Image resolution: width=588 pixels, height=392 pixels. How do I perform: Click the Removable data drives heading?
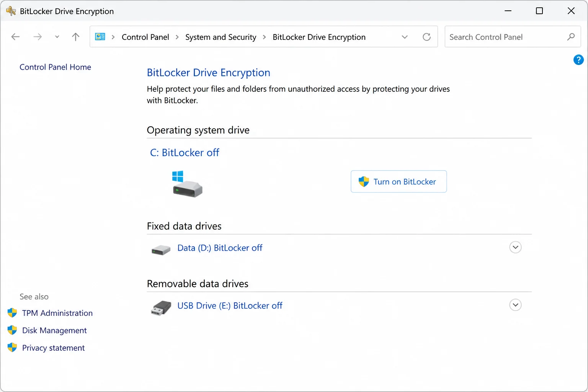click(x=198, y=284)
